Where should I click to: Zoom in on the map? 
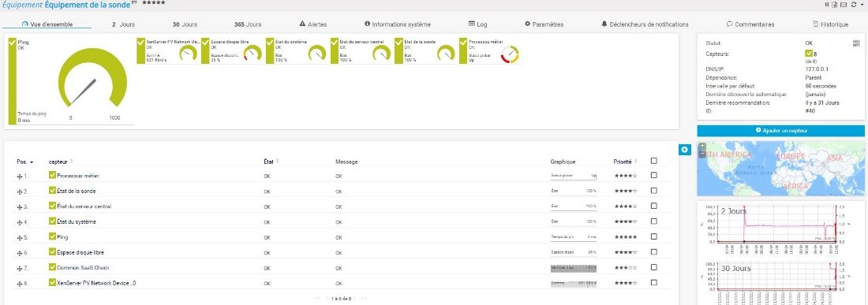point(702,147)
